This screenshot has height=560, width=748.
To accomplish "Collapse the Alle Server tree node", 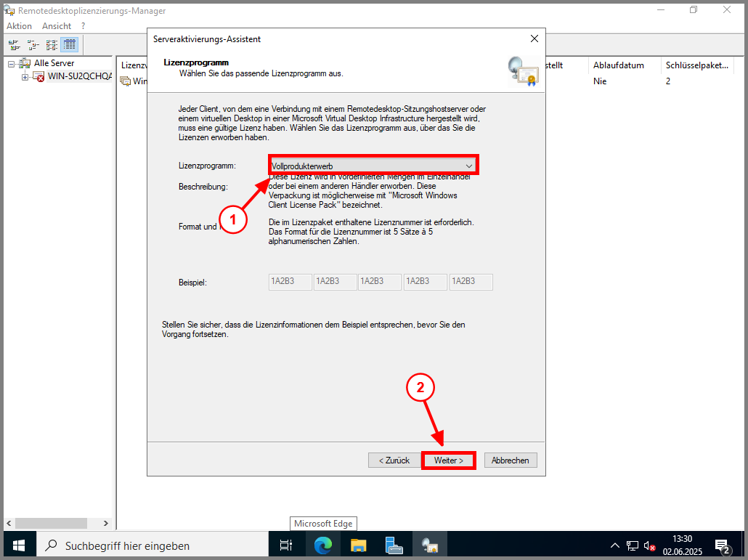I will [12, 64].
